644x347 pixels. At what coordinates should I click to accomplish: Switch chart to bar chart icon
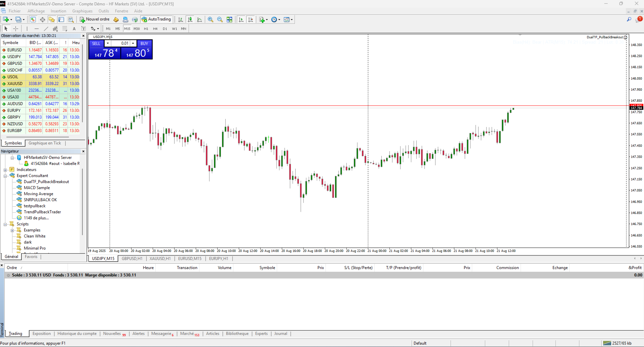point(181,19)
